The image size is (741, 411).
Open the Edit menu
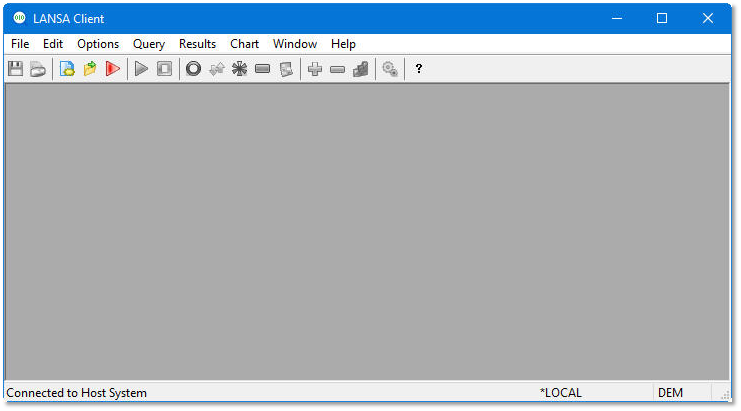point(53,44)
